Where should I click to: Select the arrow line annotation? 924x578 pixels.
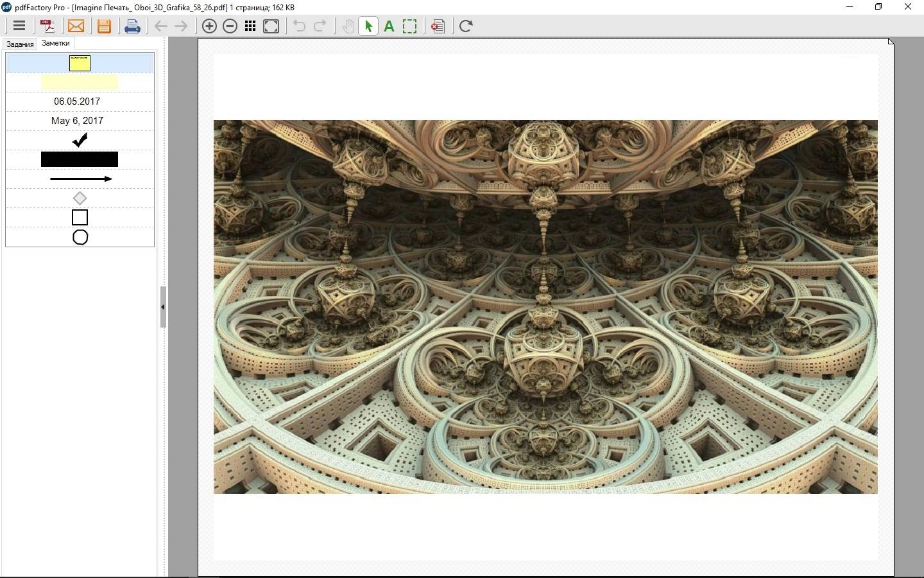pos(81,179)
